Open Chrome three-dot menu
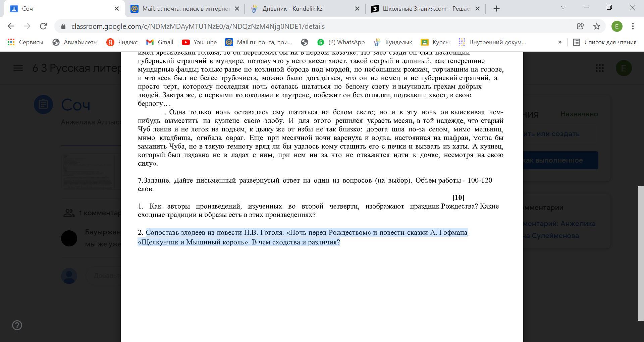Viewport: 644px width, 342px height. coord(633,26)
